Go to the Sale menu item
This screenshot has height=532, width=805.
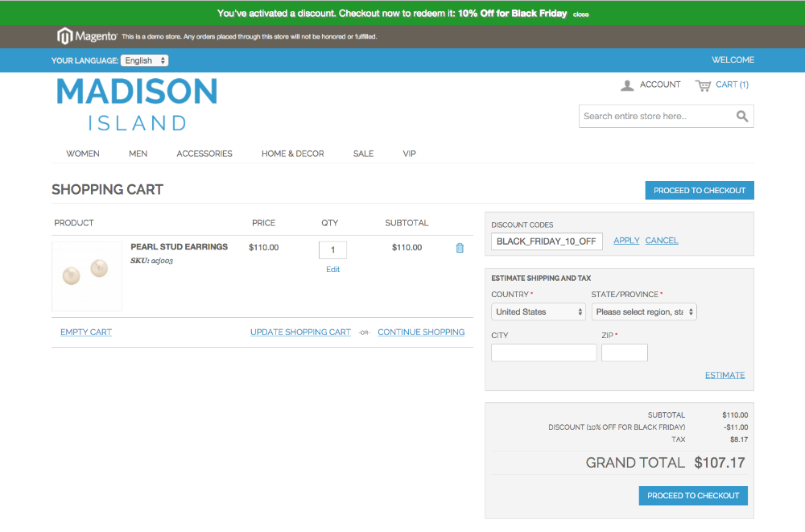[x=363, y=154]
